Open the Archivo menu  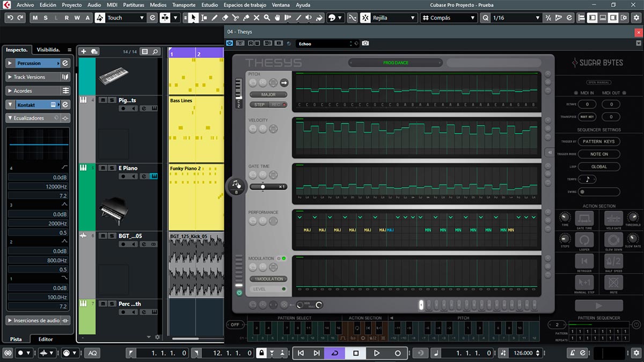tap(25, 5)
